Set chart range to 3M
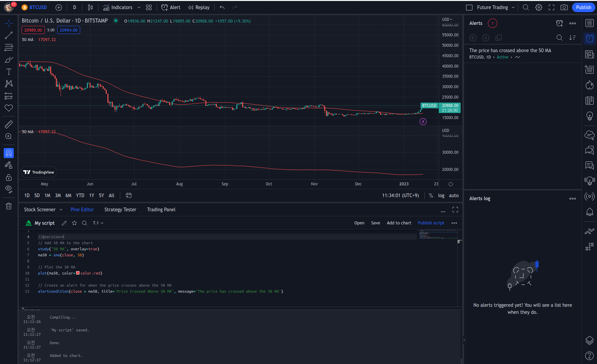 click(x=58, y=195)
